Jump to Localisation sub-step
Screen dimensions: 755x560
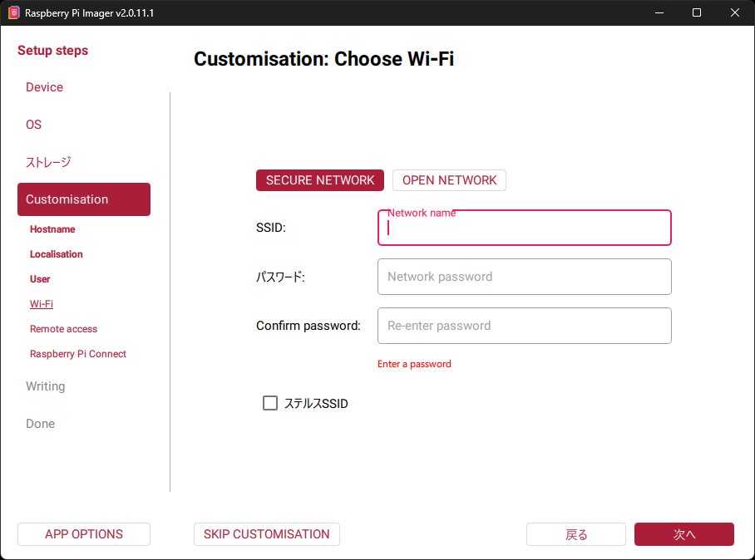(57, 254)
